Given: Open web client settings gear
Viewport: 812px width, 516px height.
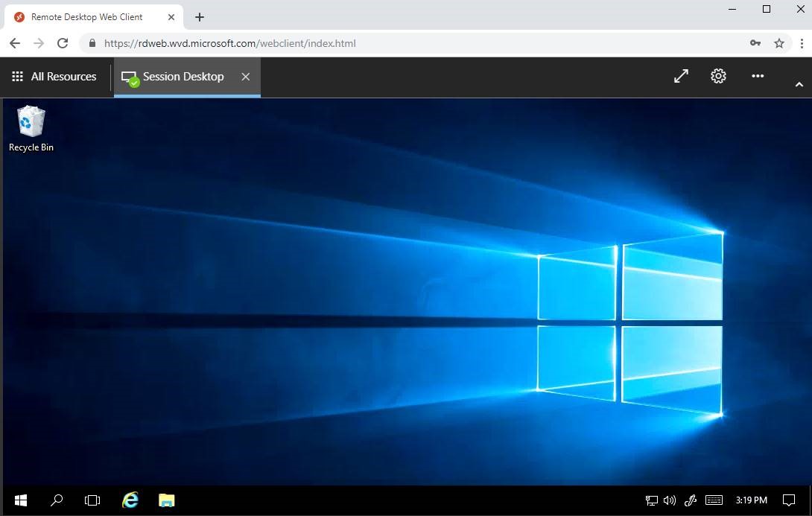Looking at the screenshot, I should click(718, 76).
